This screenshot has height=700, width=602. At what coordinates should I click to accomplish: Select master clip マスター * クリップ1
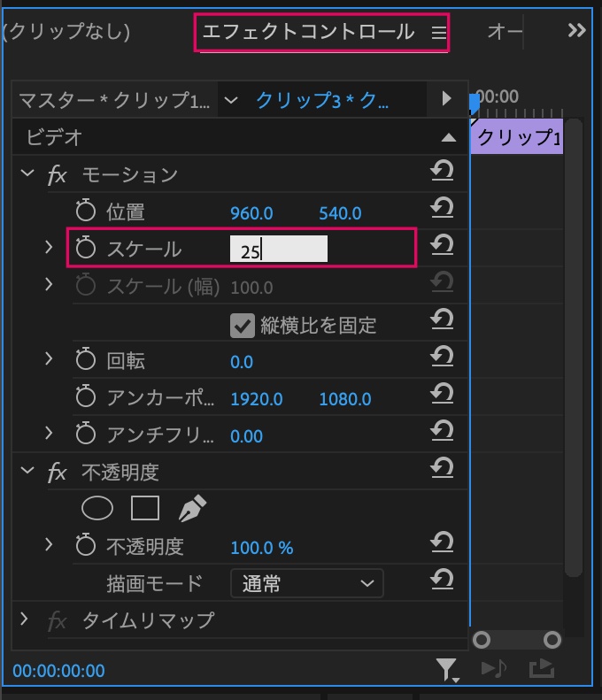pyautogui.click(x=114, y=100)
